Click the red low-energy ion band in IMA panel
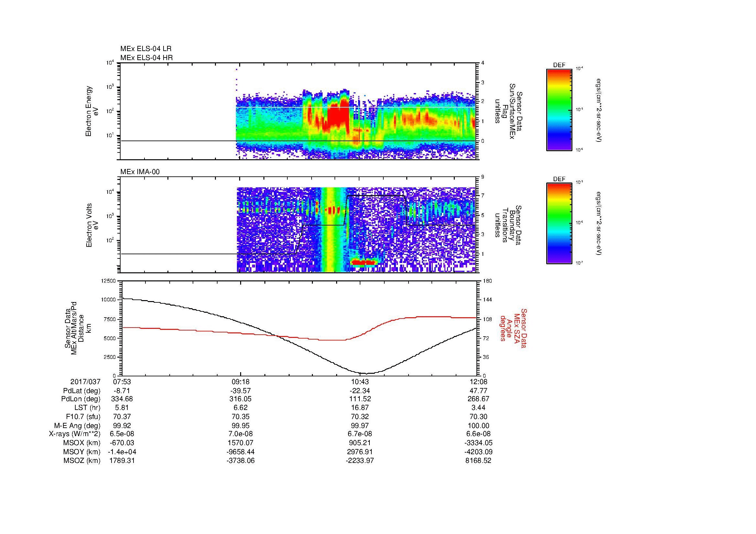Screen dimensions: 756x534 pyautogui.click(x=364, y=262)
